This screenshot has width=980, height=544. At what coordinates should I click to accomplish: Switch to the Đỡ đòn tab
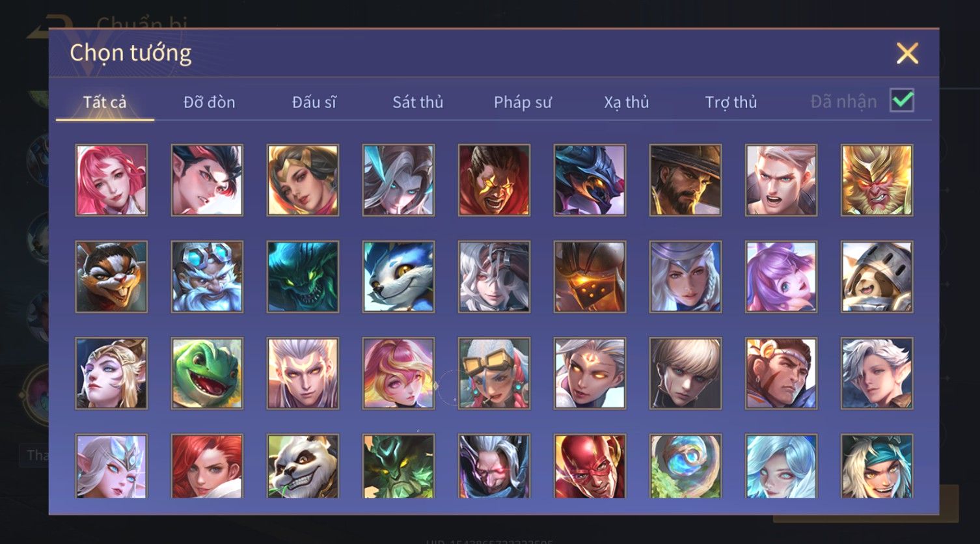(x=209, y=102)
